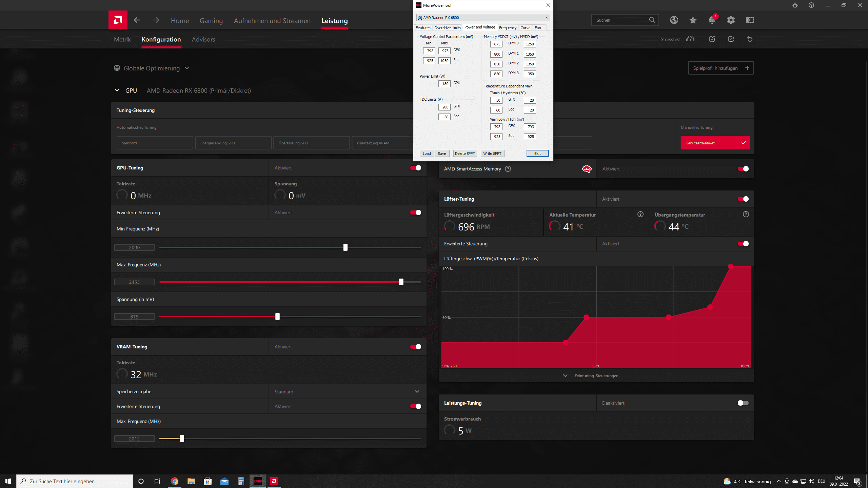Click help icon for Aktuelle Temperatur

pos(640,214)
